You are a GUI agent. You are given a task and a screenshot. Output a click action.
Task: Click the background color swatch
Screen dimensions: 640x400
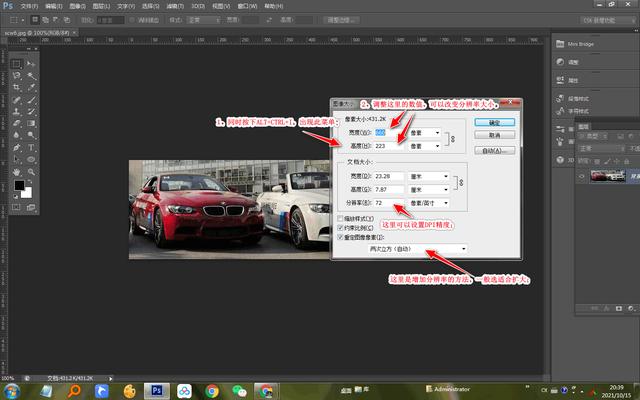point(27,193)
